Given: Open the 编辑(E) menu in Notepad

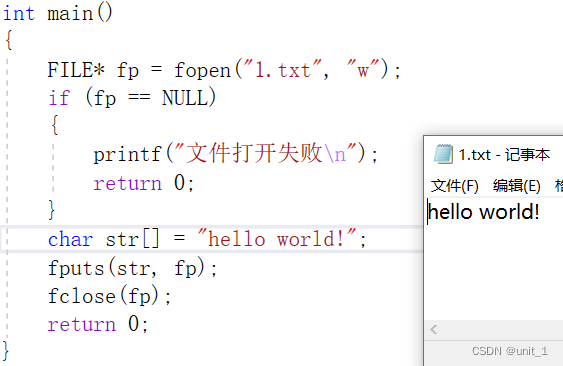Looking at the screenshot, I should 517,186.
